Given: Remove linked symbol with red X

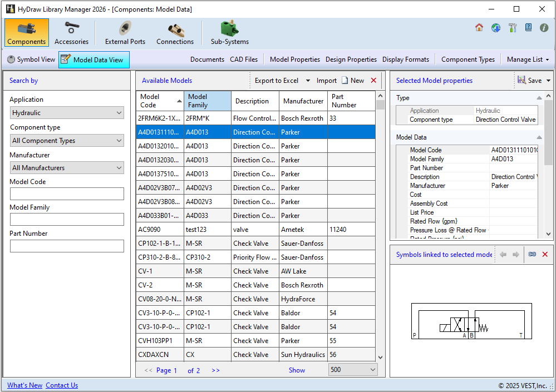Looking at the screenshot, I should coord(545,254).
